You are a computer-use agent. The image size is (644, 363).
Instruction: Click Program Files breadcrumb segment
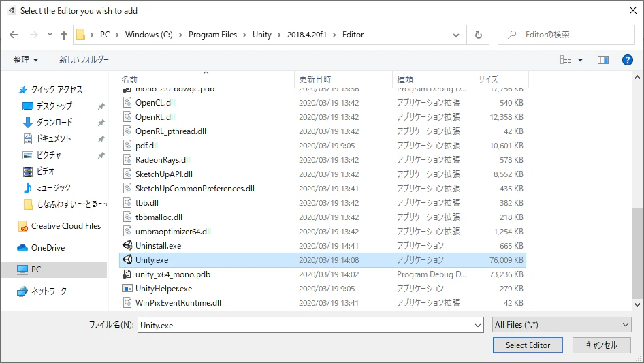(x=212, y=35)
